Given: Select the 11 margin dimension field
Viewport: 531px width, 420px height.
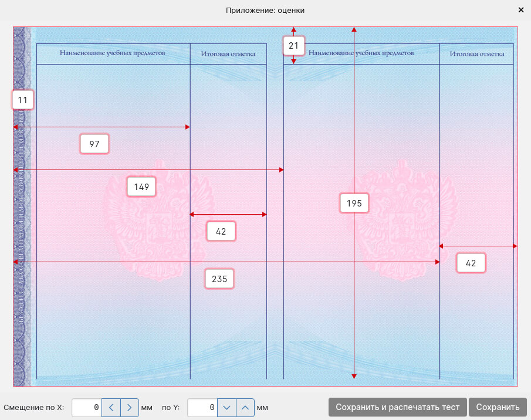Looking at the screenshot, I should [23, 100].
